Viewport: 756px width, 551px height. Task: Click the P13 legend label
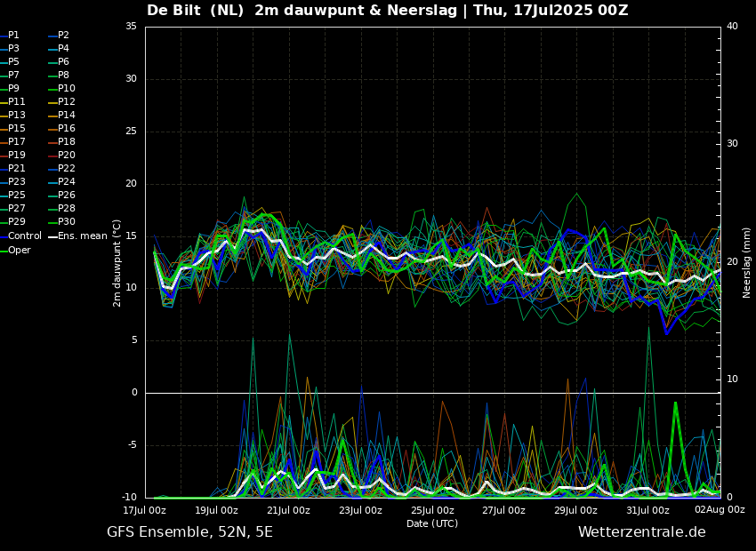16,116
